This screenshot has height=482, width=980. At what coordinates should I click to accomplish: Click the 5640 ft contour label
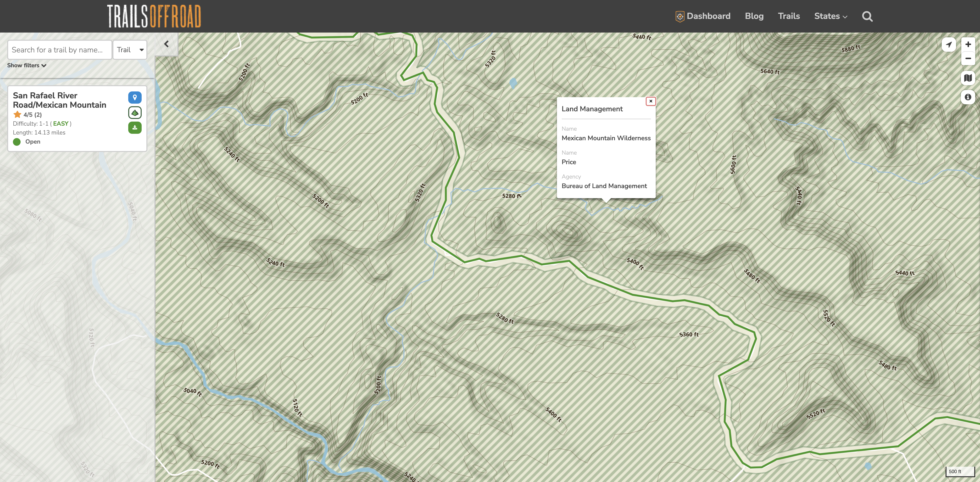(770, 72)
